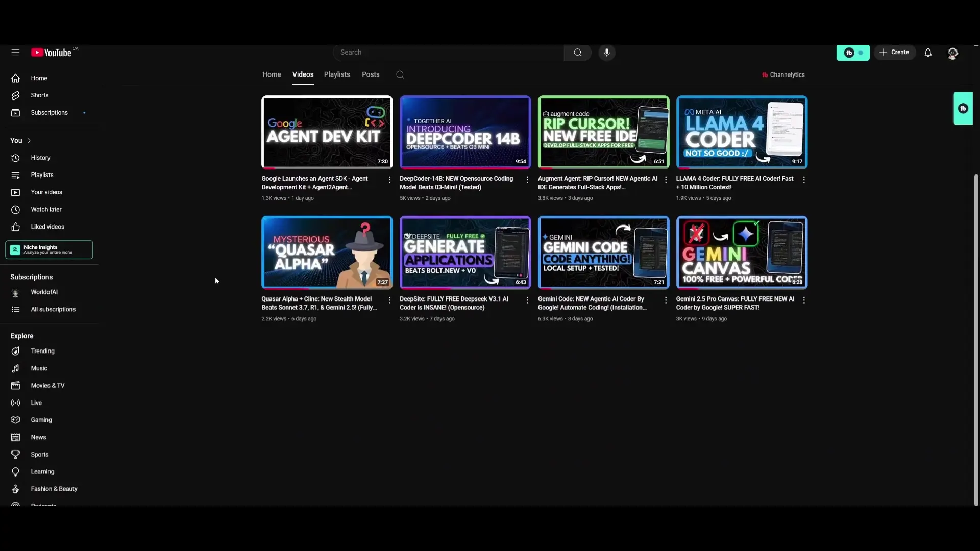
Task: Toggle the teal TubeBuddy extension switch
Action: tap(852, 53)
